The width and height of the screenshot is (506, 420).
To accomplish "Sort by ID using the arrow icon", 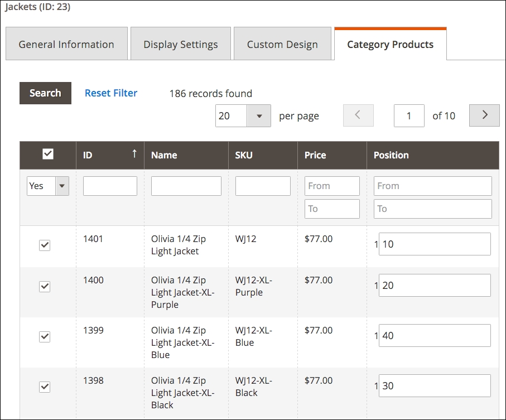I will tap(134, 155).
